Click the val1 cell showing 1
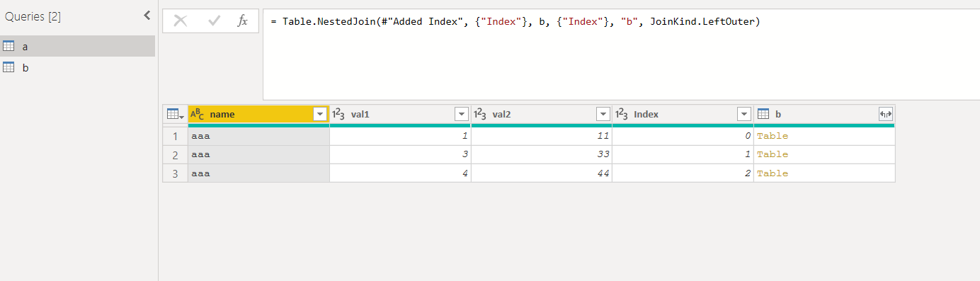Image resolution: width=980 pixels, height=281 pixels. pyautogui.click(x=400, y=136)
